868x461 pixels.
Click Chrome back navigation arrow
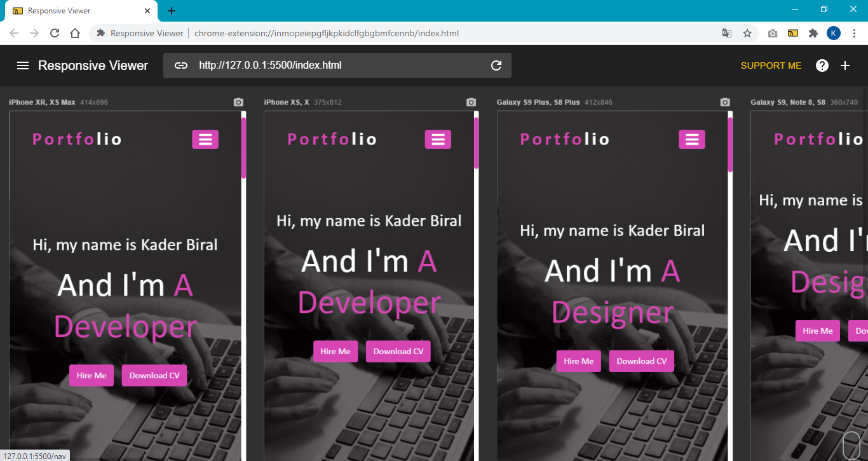pyautogui.click(x=14, y=33)
